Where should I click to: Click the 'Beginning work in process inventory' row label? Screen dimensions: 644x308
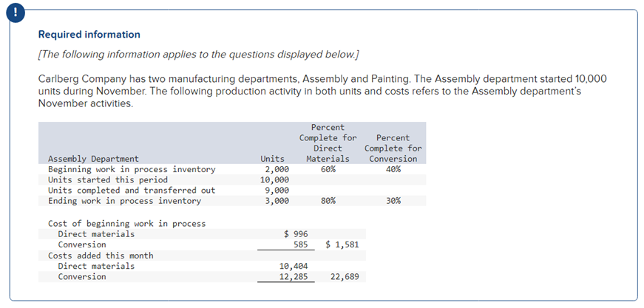[132, 169]
